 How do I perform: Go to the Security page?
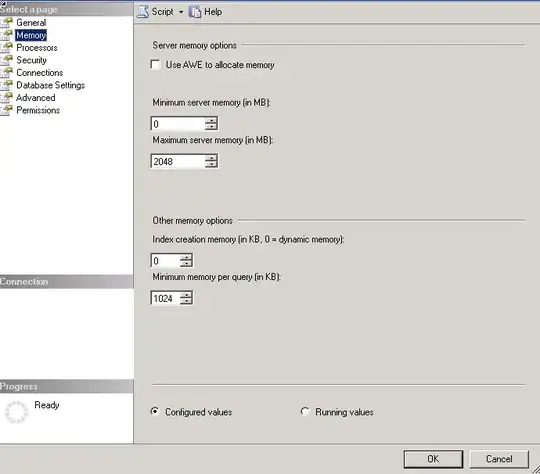tap(31, 60)
